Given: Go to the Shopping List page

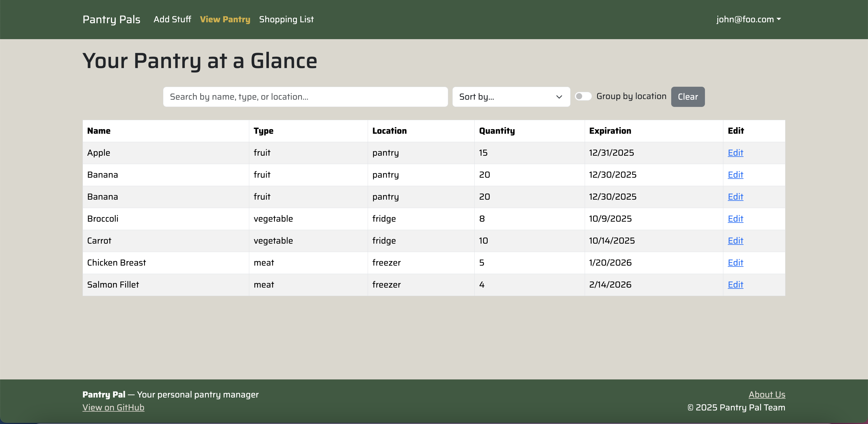Looking at the screenshot, I should [x=286, y=20].
